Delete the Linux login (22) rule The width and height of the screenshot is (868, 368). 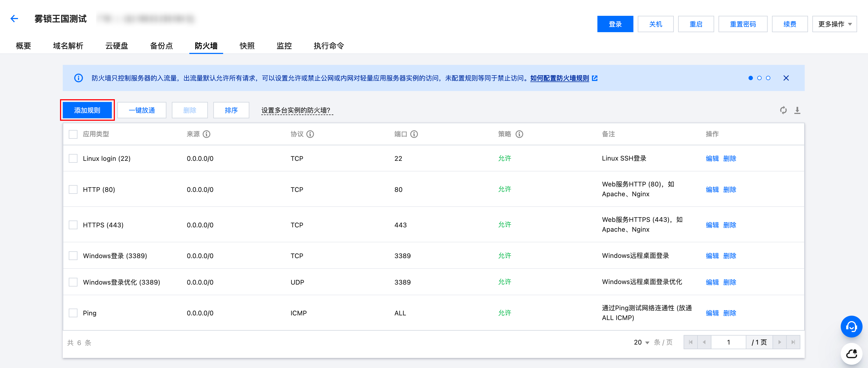coord(729,158)
